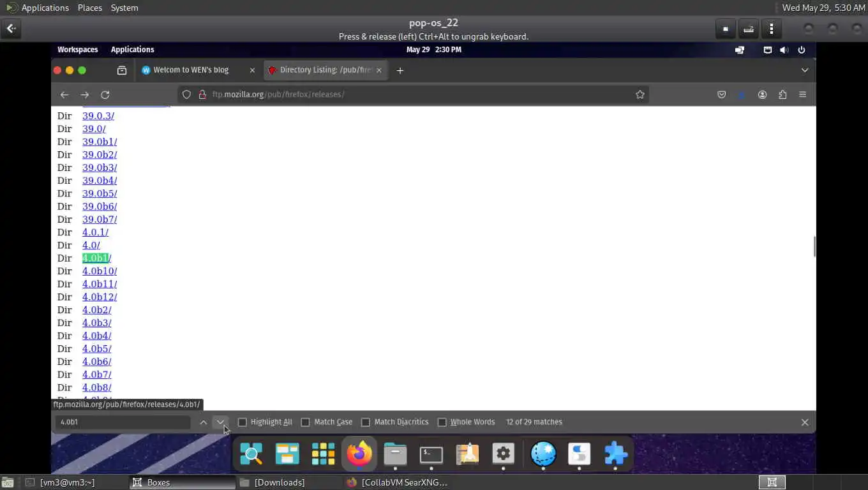The width and height of the screenshot is (868, 490).
Task: Click the find bar text field
Action: (123, 422)
